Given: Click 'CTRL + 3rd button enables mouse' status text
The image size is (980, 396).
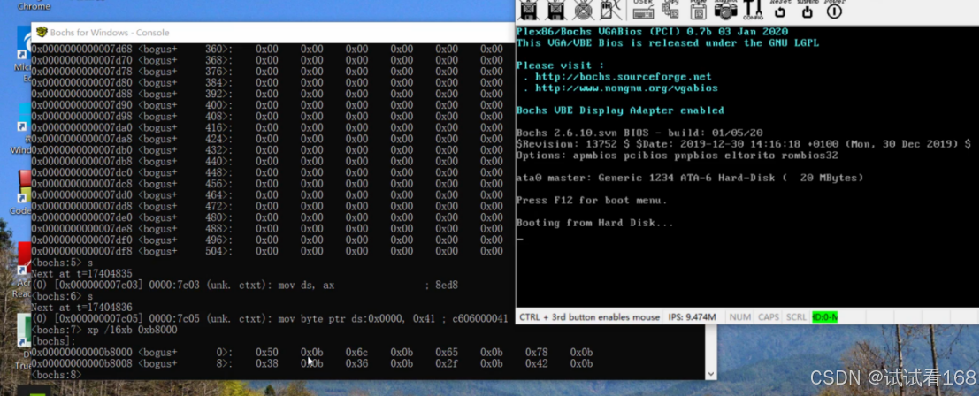Looking at the screenshot, I should pos(589,317).
